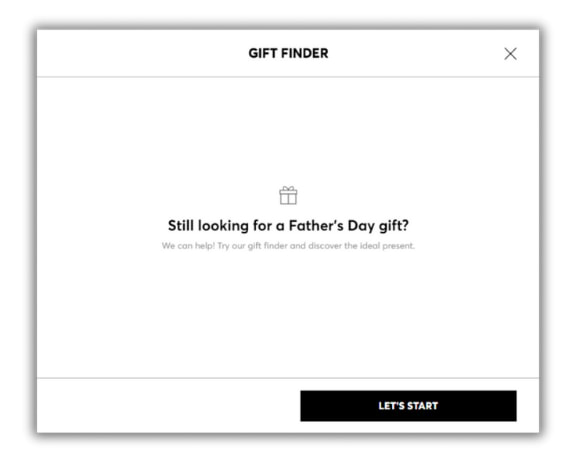Click 'gift finder' in the subtitle text
The height and width of the screenshot is (468, 576).
pos(267,246)
